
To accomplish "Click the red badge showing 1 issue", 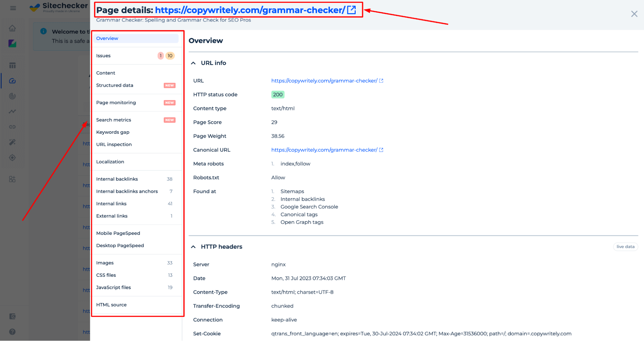I will click(160, 56).
